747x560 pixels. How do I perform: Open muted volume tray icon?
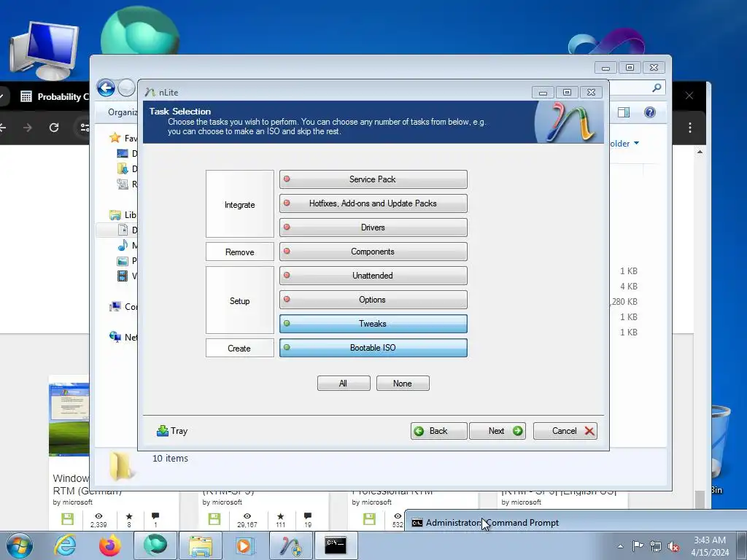tap(673, 546)
